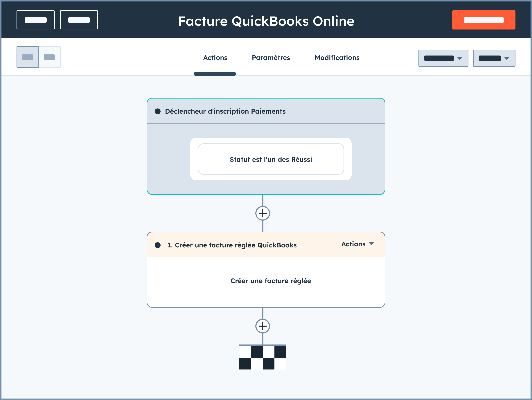Switch to the Paramètres tab
The width and height of the screenshot is (532, 400).
tap(271, 58)
